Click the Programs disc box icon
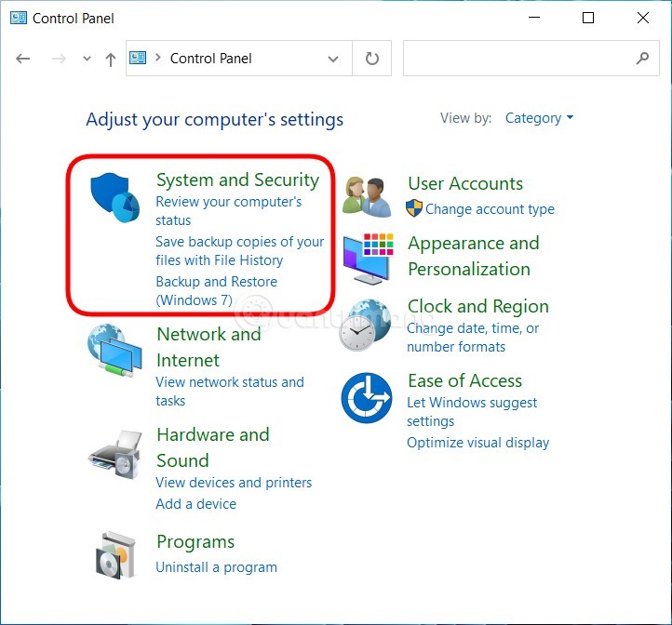The width and height of the screenshot is (672, 625). 115,555
